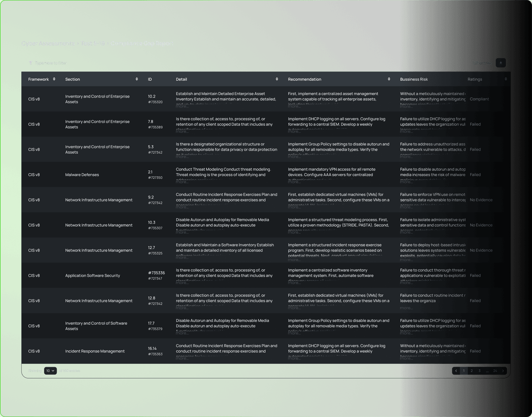Click the Section column sort arrows
The image size is (532, 417).
(x=137, y=79)
